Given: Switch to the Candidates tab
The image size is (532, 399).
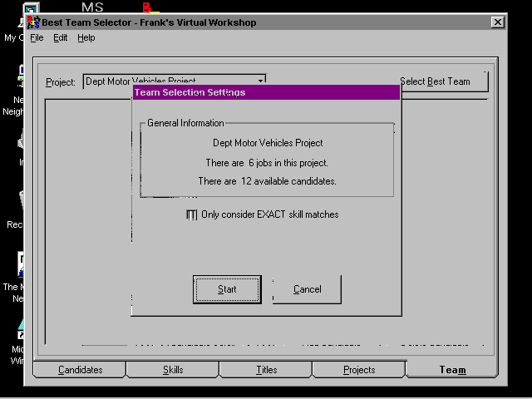Looking at the screenshot, I should (81, 370).
